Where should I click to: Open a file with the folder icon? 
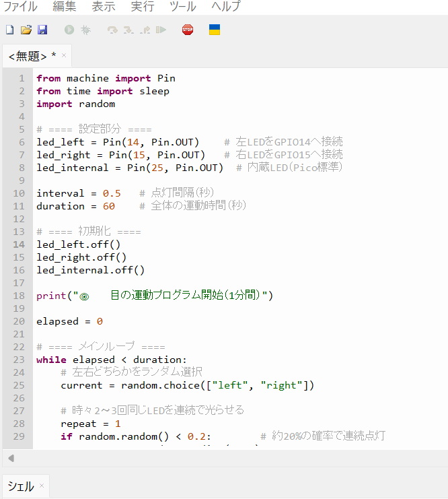coord(26,30)
